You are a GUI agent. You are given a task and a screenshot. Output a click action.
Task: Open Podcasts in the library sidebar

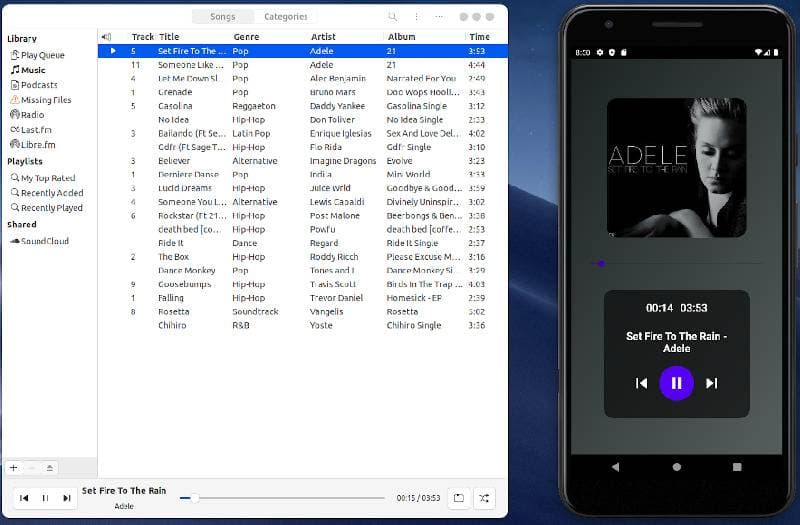pyautogui.click(x=34, y=85)
